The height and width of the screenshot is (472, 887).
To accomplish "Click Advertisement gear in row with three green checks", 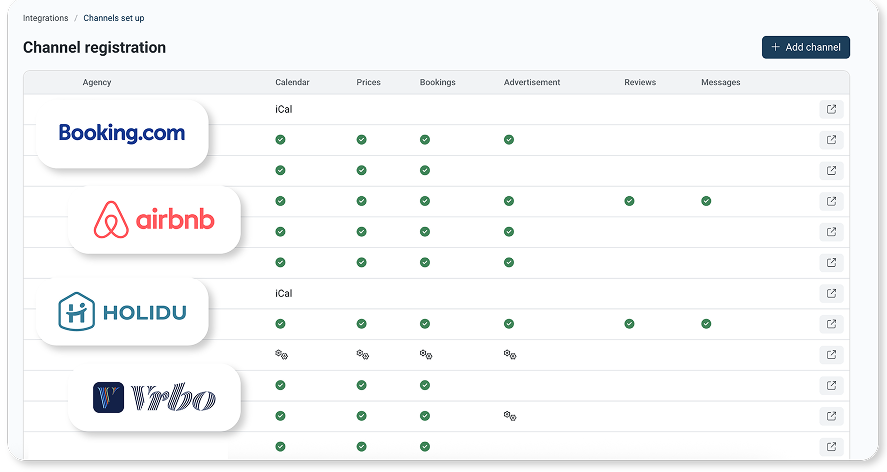I will (x=510, y=416).
